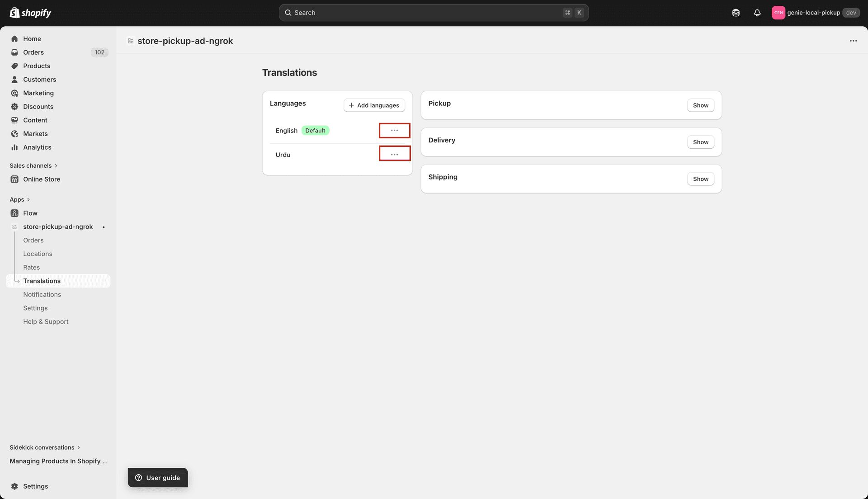Image resolution: width=868 pixels, height=499 pixels.
Task: Select the Rates item under store-pickup-ad-ngrok
Action: click(x=31, y=267)
